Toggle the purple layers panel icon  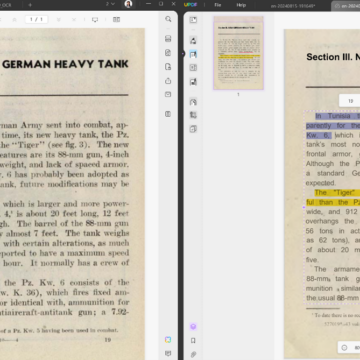point(193,327)
